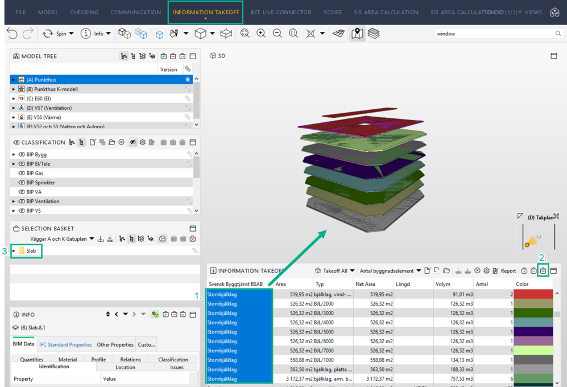This screenshot has width=567, height=387.
Task: Expand the (A) Punkthus model node
Action: (x=14, y=80)
